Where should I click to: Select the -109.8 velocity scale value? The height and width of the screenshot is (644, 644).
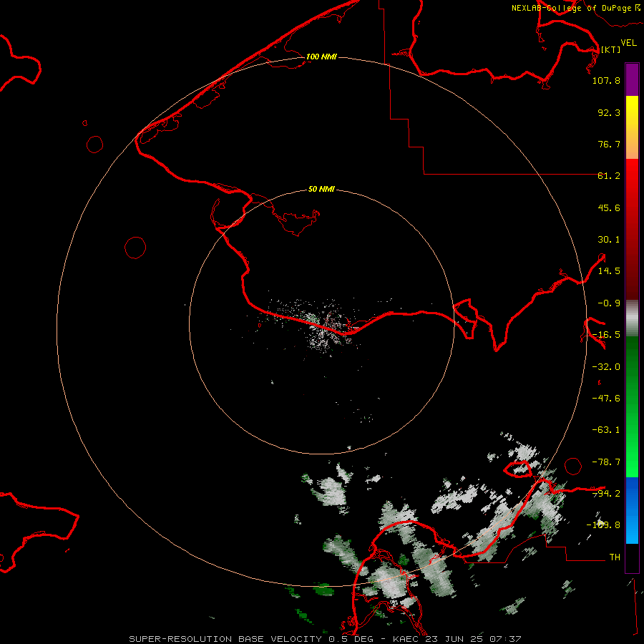click(x=603, y=525)
